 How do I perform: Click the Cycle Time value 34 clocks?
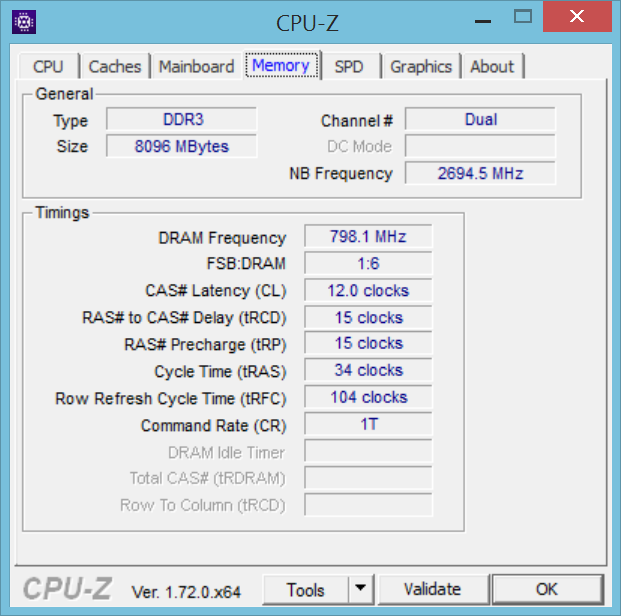[368, 370]
